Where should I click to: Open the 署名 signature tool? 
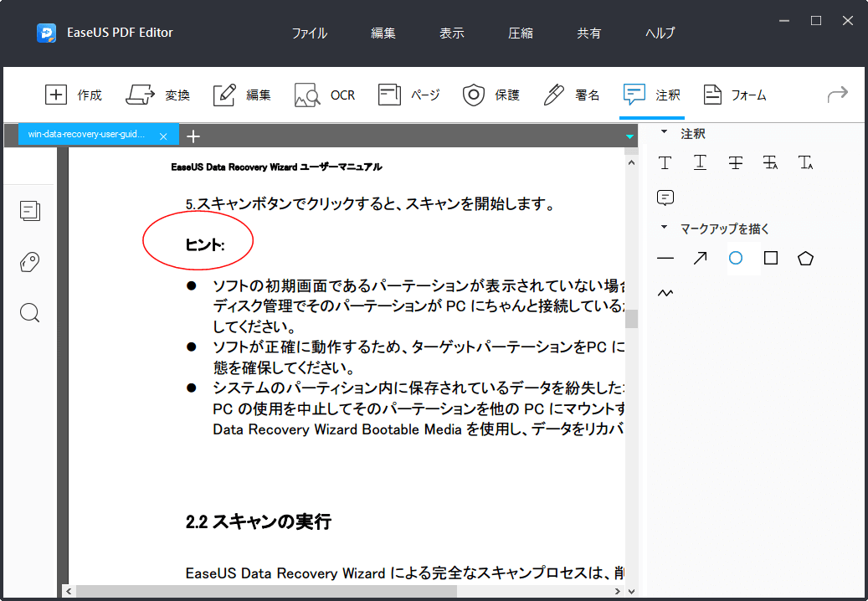tap(570, 95)
